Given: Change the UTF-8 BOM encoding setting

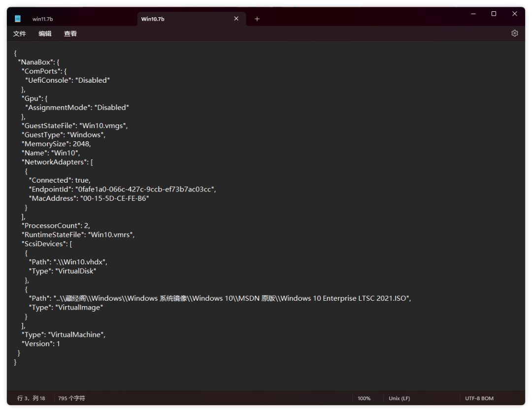Looking at the screenshot, I should pyautogui.click(x=479, y=398).
